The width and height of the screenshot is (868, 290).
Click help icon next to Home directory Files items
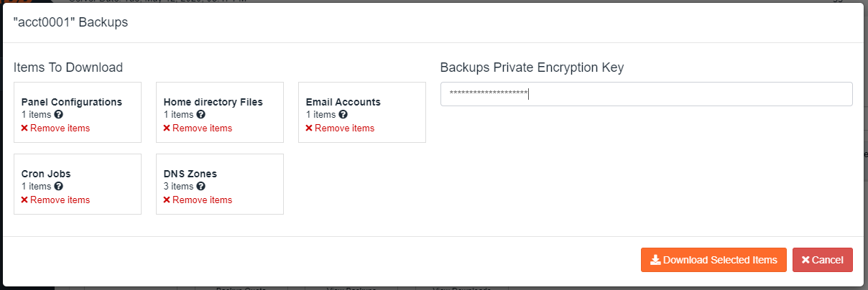coord(200,114)
